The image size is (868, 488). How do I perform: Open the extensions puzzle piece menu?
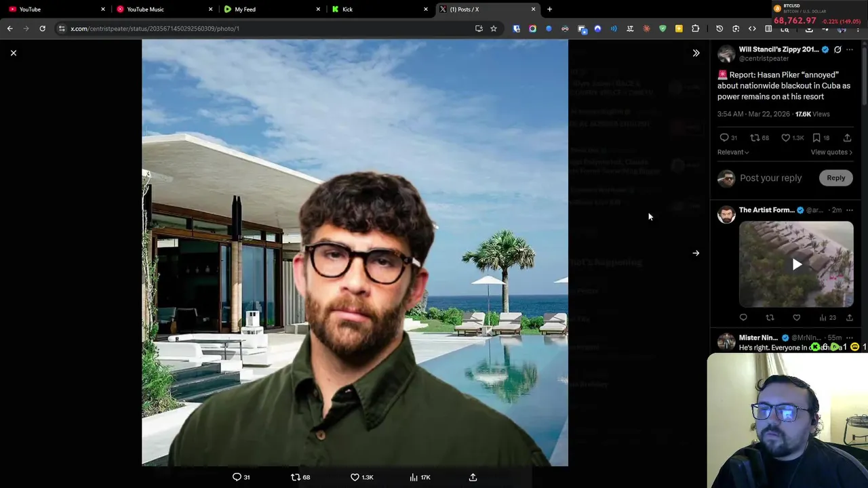(695, 28)
